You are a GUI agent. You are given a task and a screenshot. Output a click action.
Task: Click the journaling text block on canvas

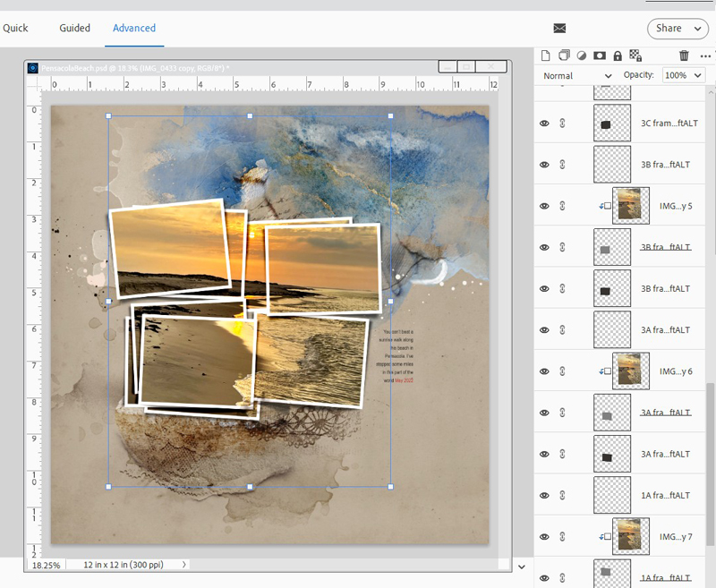tap(395, 356)
